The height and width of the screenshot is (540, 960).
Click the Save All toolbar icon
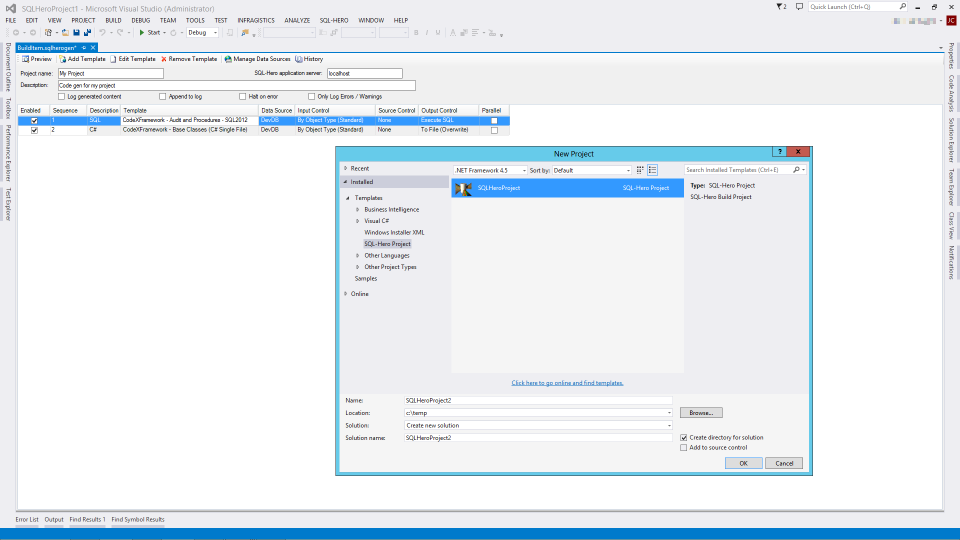pyautogui.click(x=88, y=32)
